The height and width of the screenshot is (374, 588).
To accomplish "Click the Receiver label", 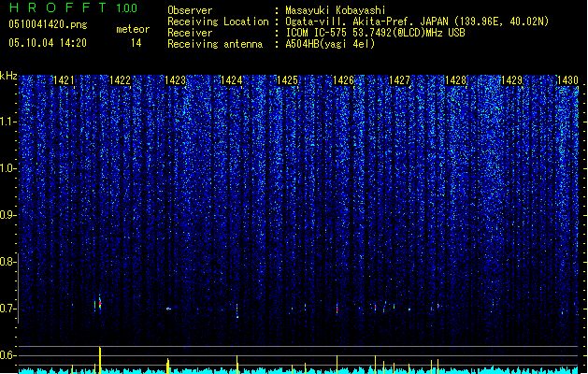I will click(190, 33).
